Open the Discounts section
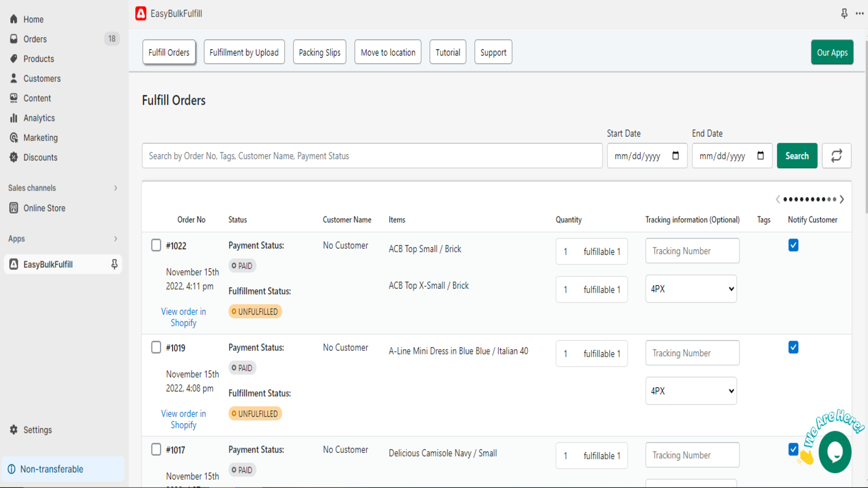868x488 pixels. 40,157
